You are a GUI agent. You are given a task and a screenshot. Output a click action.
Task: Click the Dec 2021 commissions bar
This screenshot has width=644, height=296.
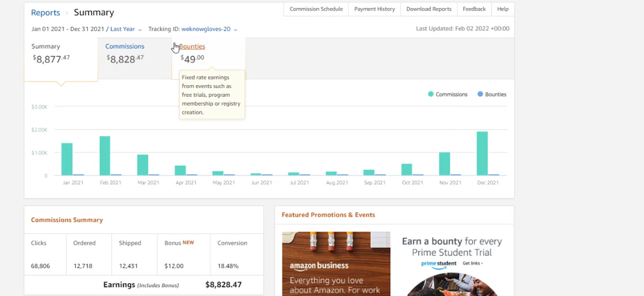pyautogui.click(x=482, y=154)
